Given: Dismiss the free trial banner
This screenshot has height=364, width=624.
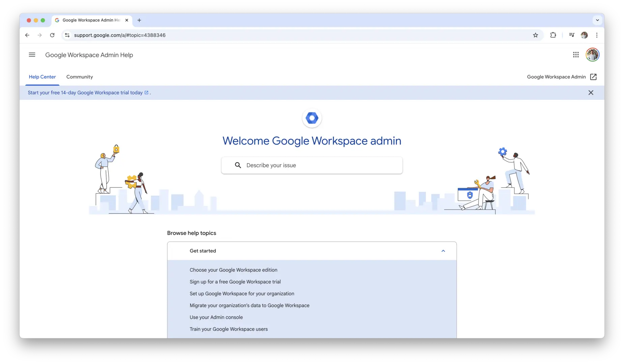Looking at the screenshot, I should click(x=591, y=93).
